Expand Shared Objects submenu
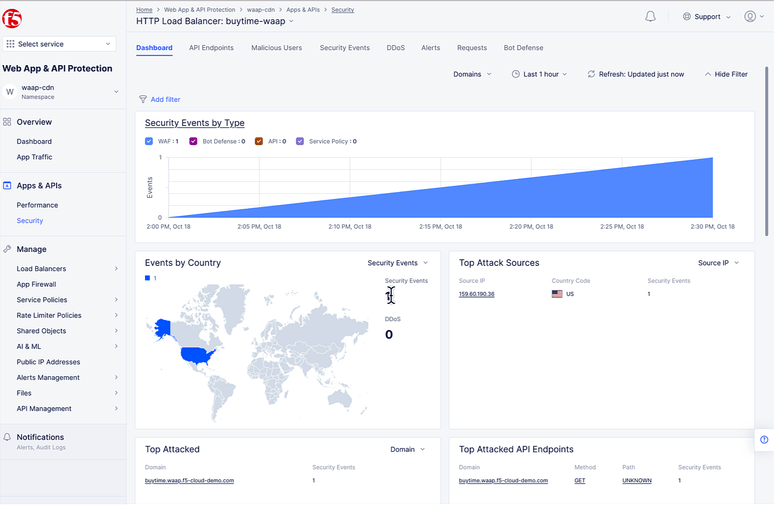Image resolution: width=774 pixels, height=505 pixels. (116, 331)
